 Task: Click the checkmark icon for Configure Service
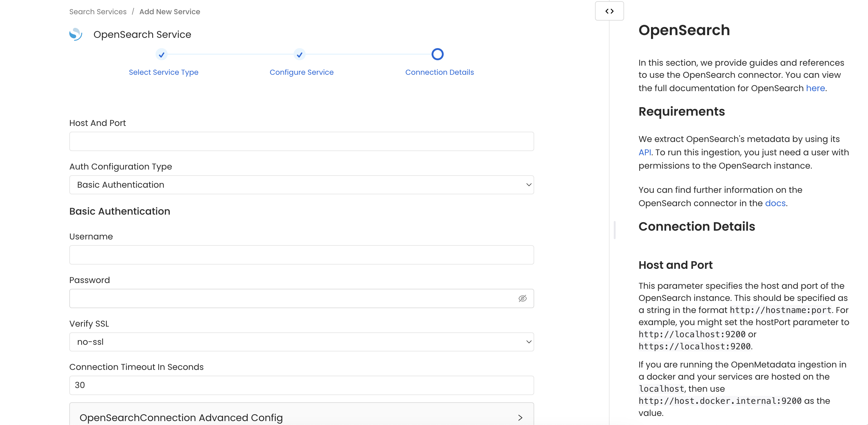(x=299, y=54)
